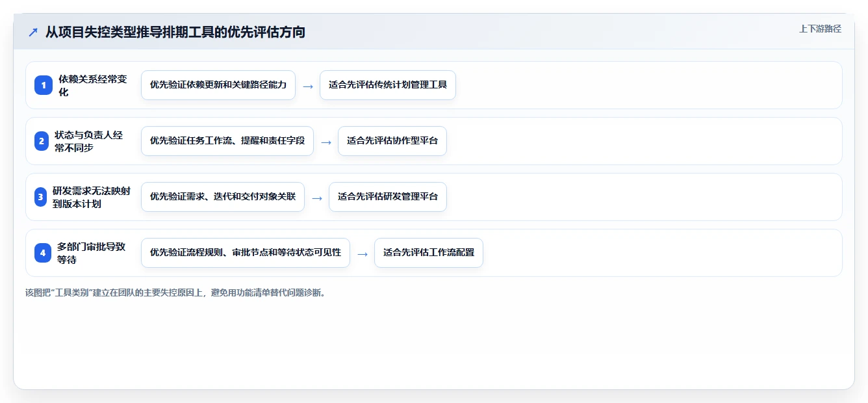868x403 pixels.
Task: Select the 依赖关系经常变化 row label
Action: click(94, 85)
